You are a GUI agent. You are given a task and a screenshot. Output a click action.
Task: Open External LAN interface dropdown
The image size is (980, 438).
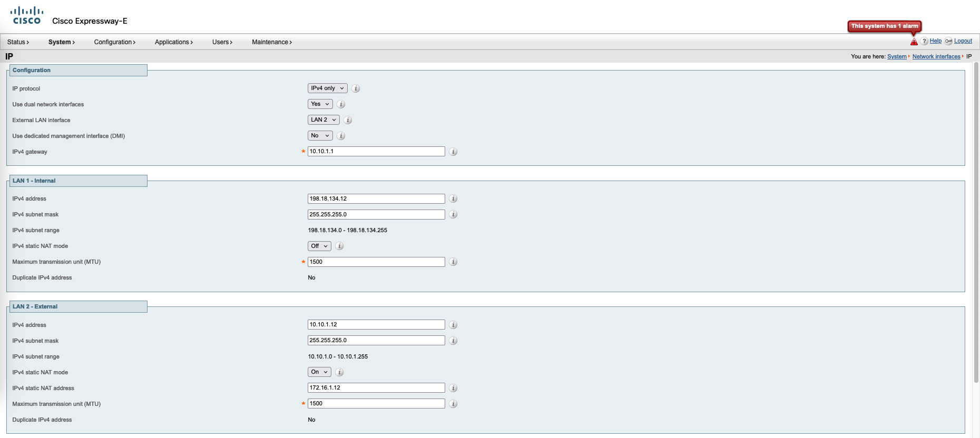tap(323, 120)
